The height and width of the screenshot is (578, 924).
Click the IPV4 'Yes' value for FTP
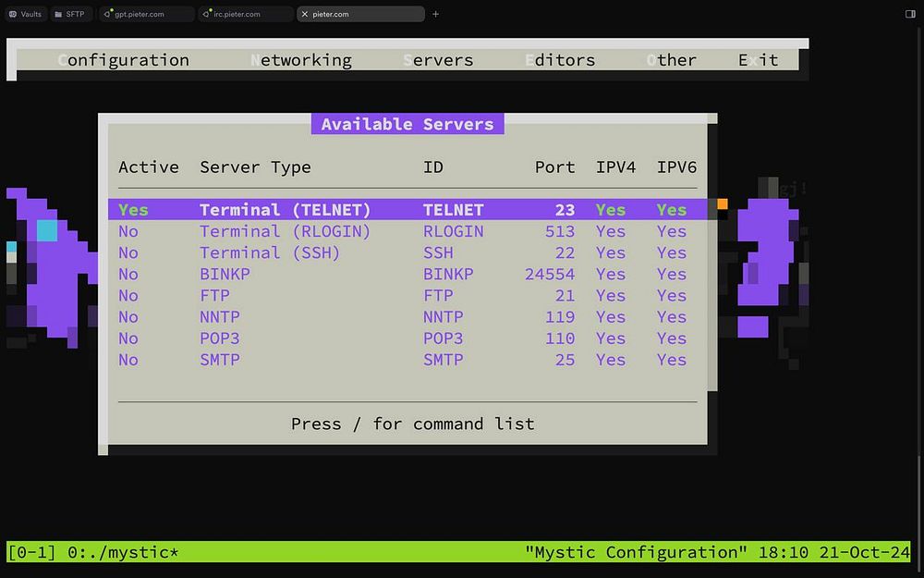pyautogui.click(x=611, y=296)
